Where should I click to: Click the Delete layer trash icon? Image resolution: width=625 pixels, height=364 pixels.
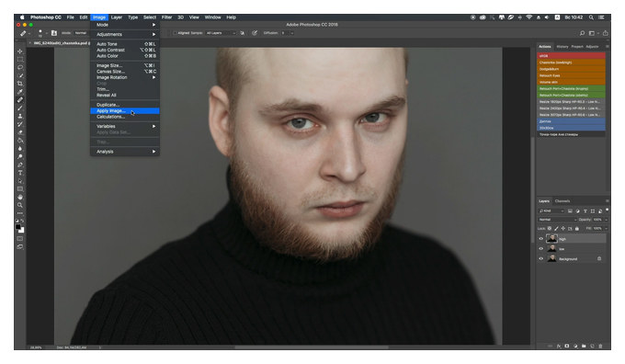pyautogui.click(x=600, y=346)
